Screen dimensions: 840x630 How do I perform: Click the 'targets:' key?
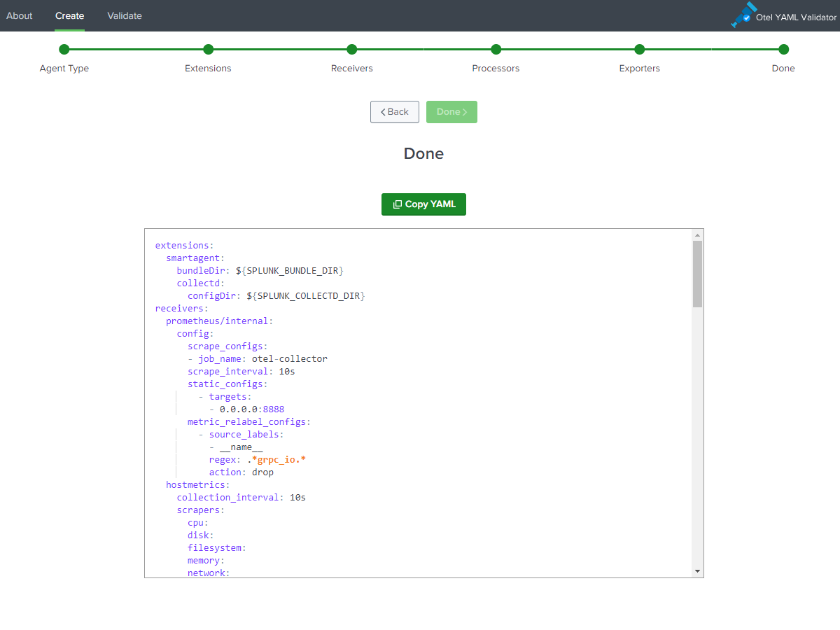pos(230,397)
